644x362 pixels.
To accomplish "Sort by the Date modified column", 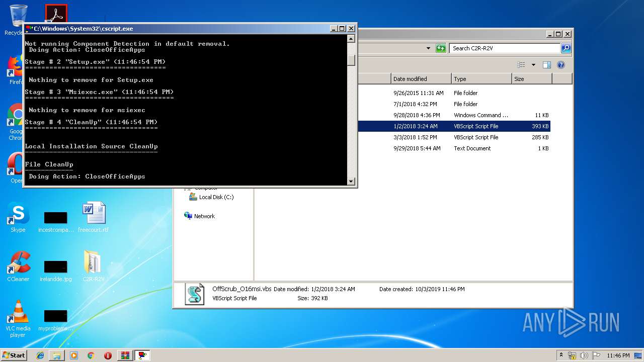I will 421,79.
